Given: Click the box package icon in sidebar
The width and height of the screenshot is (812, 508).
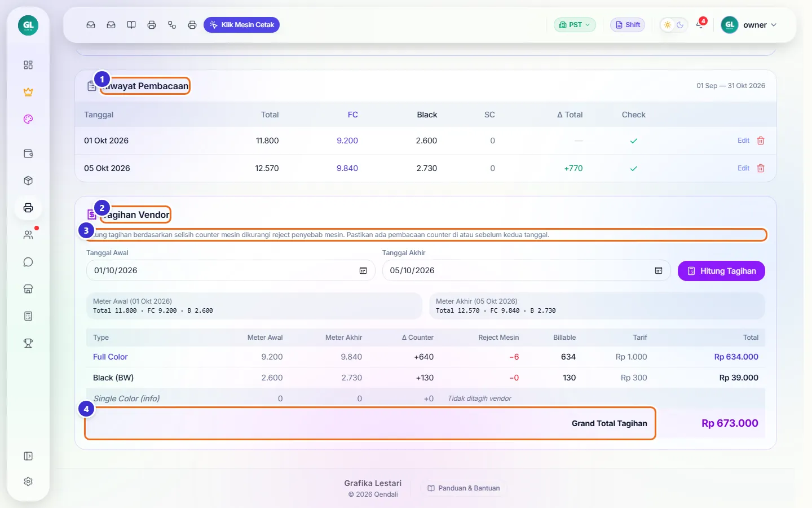Looking at the screenshot, I should click(x=28, y=181).
